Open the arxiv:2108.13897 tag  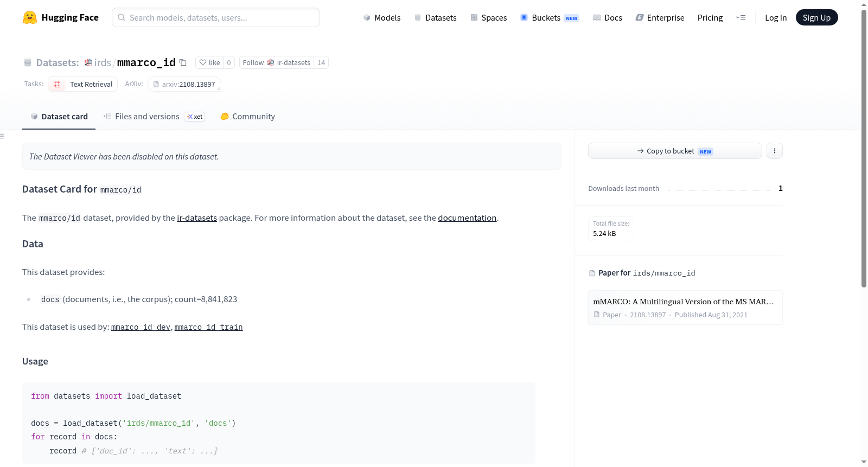(x=184, y=84)
